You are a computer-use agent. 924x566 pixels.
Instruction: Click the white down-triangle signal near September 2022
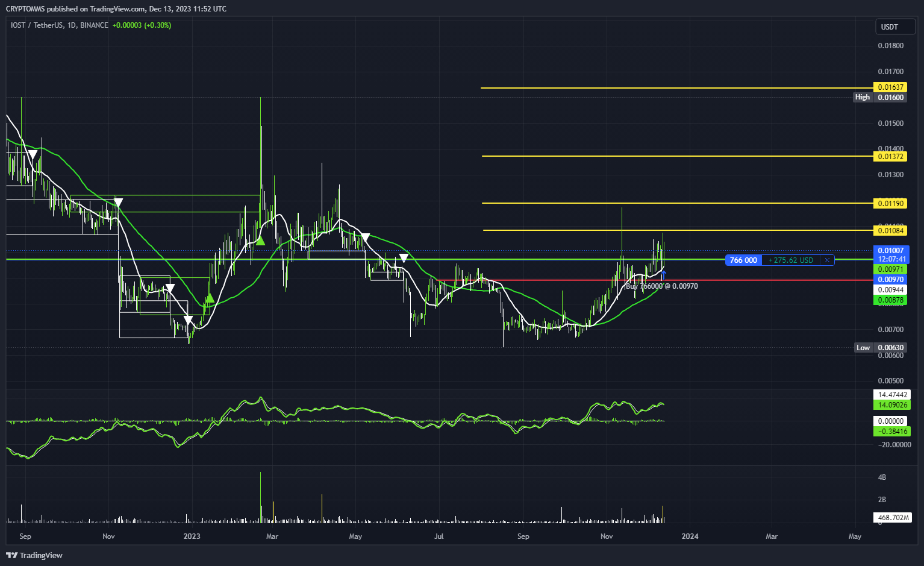click(x=33, y=156)
